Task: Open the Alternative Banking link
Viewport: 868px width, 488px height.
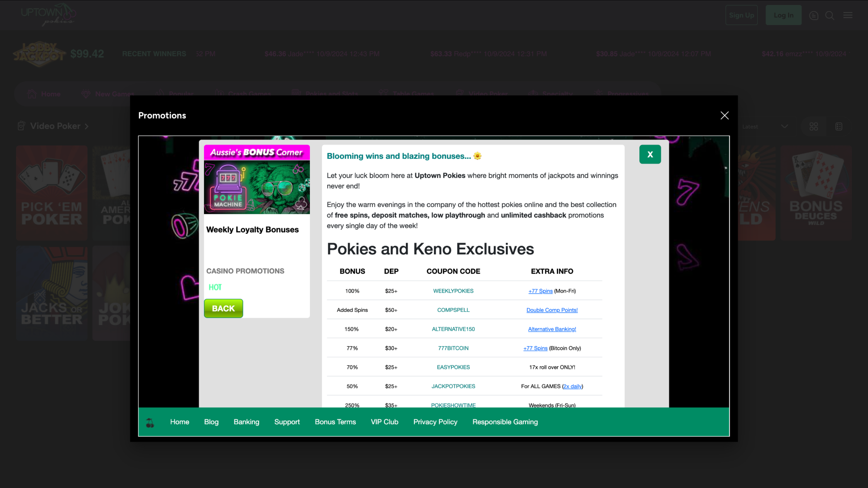Action: coord(551,329)
